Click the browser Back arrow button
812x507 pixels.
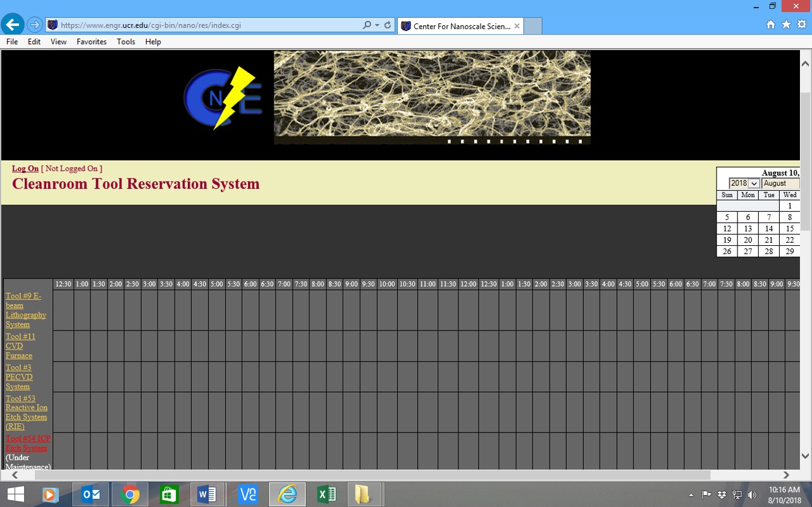click(x=13, y=25)
